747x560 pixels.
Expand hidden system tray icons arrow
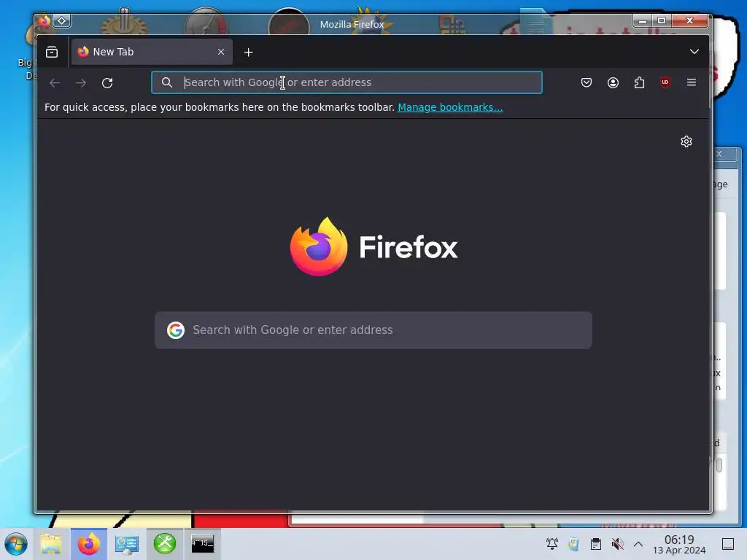click(x=638, y=544)
